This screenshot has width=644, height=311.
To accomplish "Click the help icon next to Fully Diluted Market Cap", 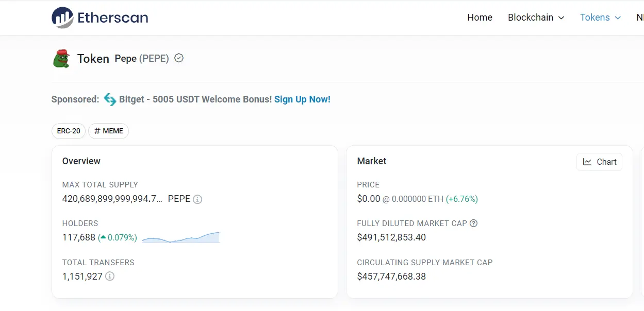I will click(x=474, y=223).
